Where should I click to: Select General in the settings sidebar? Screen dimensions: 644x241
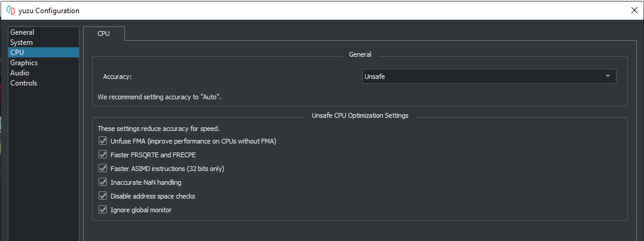(x=44, y=32)
